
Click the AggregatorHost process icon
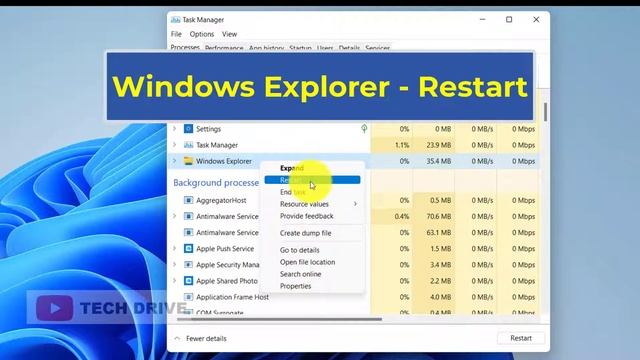coord(188,200)
